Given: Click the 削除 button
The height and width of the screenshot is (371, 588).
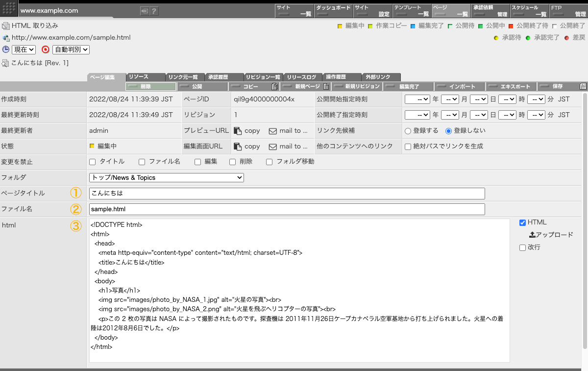Looking at the screenshot, I should tap(150, 87).
